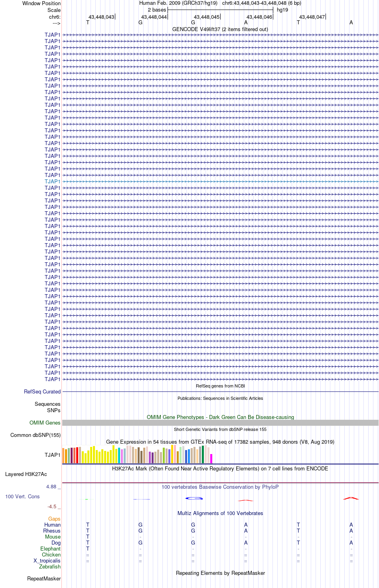This screenshot has width=379, height=588.
Task: Click the Human alignment row label
Action: point(53,525)
